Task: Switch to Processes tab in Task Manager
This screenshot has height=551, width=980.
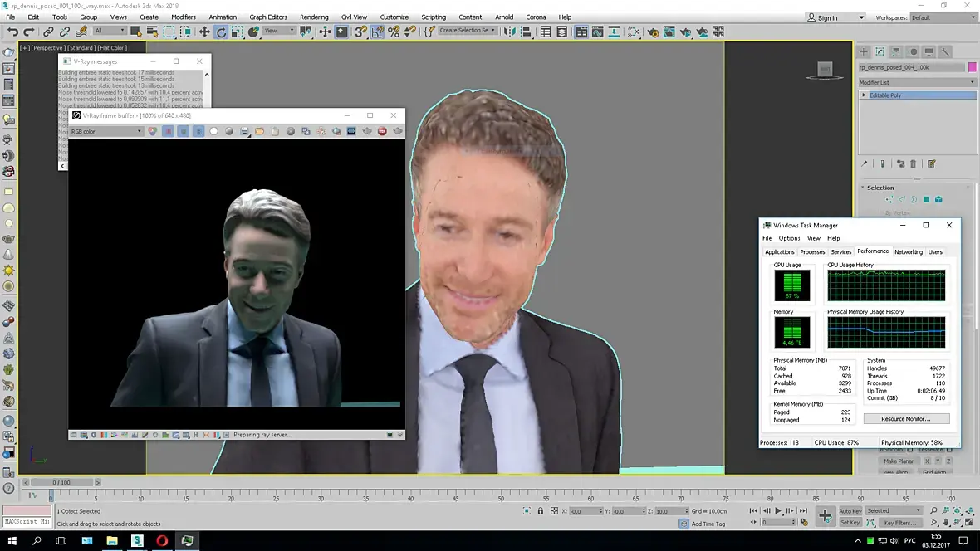Action: [x=812, y=251]
